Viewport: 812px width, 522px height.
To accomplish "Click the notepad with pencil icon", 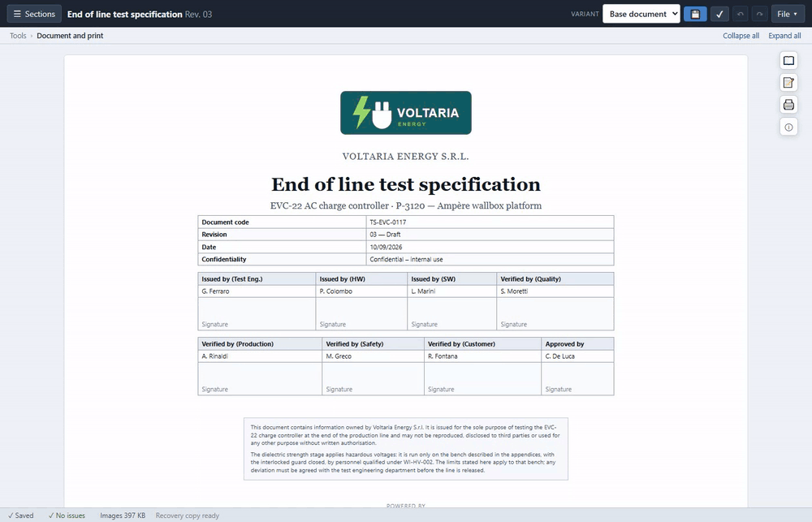I will (788, 82).
